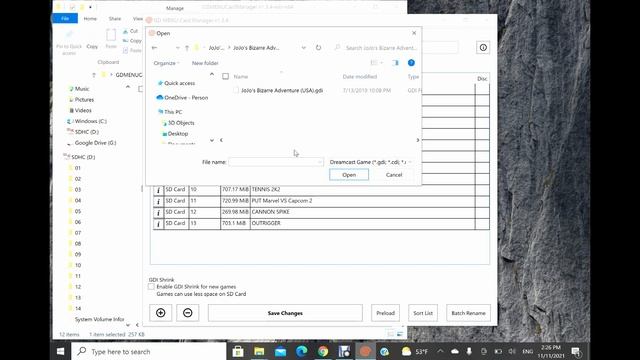Click info icon for CANNON SPIKE row
640x360 pixels.
158,213
